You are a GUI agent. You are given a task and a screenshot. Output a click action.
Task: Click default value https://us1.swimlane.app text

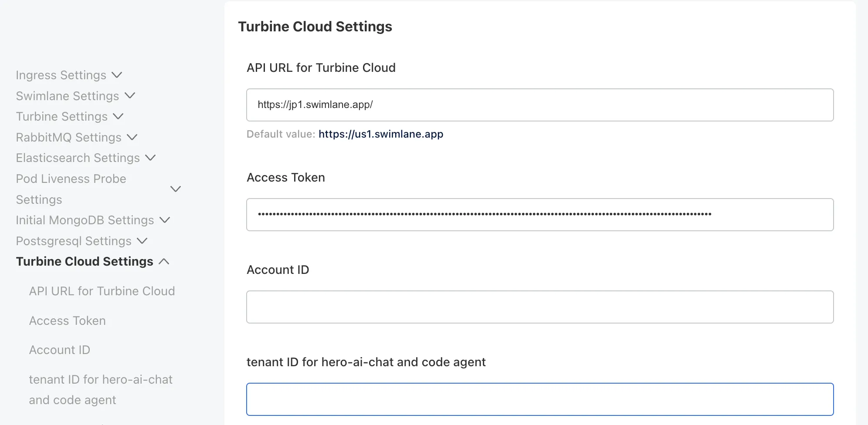click(381, 134)
